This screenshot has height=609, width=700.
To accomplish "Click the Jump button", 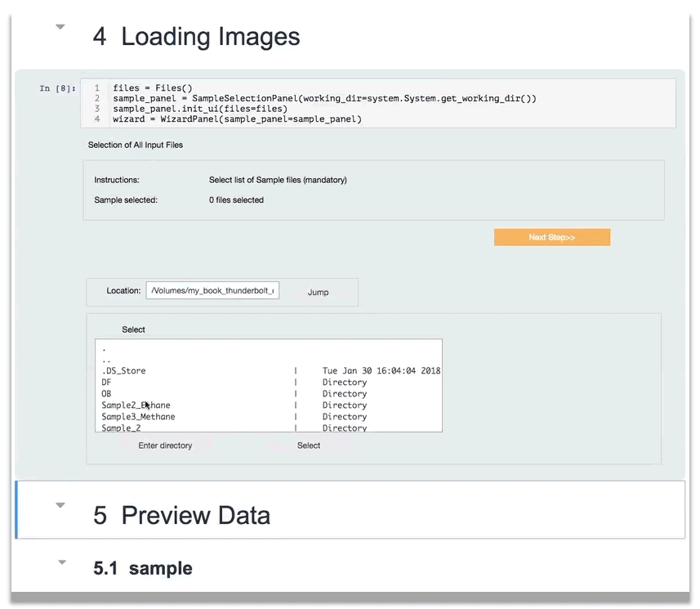I will coord(318,291).
